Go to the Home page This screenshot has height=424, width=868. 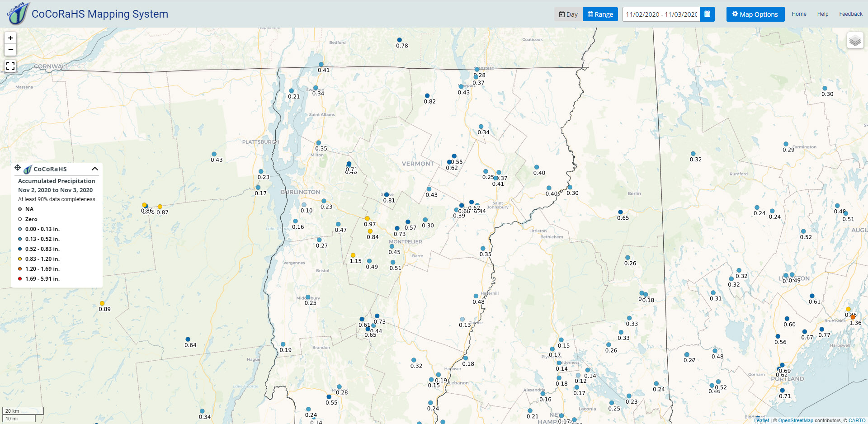pos(799,14)
